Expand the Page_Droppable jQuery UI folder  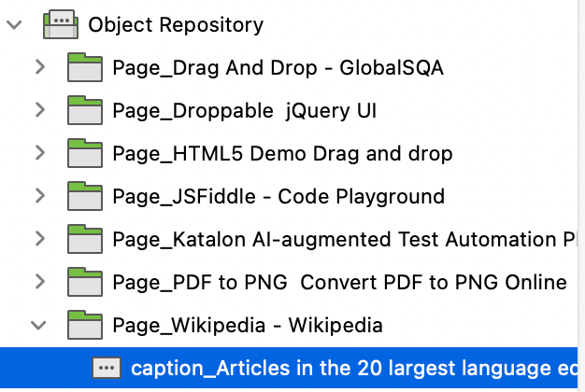(x=40, y=110)
